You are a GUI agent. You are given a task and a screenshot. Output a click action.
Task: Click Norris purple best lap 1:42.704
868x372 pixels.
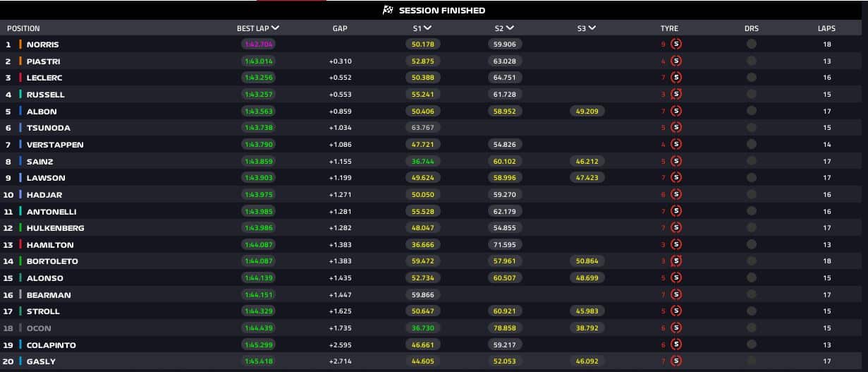(x=259, y=44)
